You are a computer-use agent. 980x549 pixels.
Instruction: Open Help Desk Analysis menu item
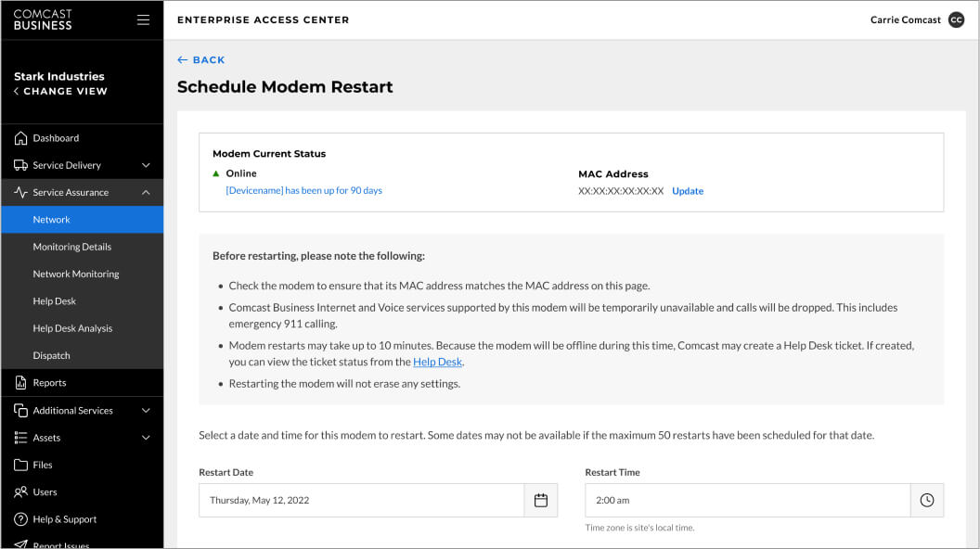click(72, 328)
